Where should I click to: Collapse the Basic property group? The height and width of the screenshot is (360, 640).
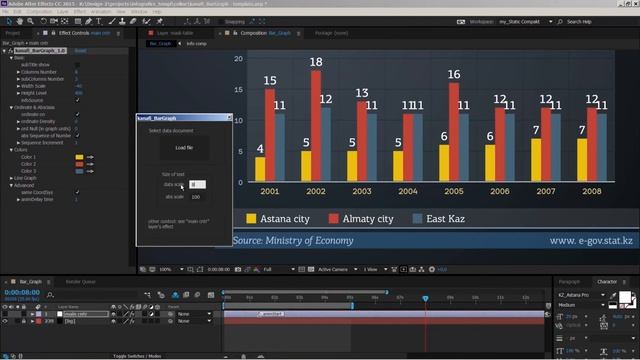pos(11,58)
